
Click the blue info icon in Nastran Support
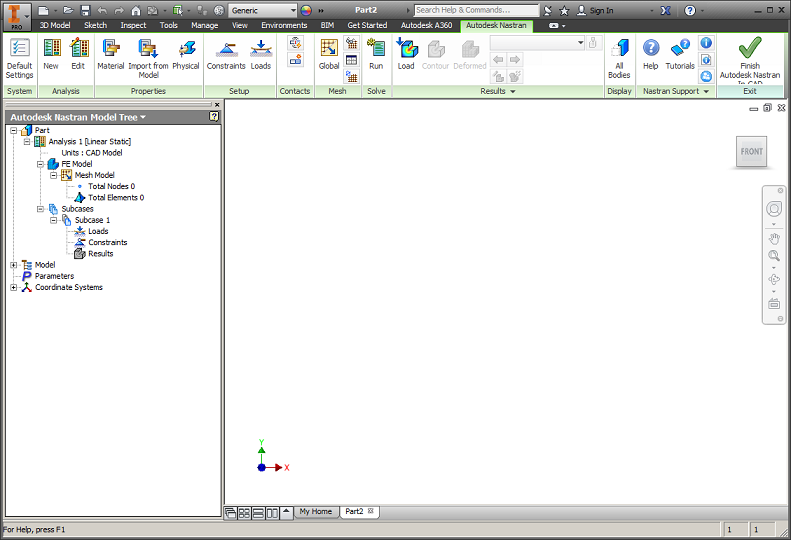(x=706, y=43)
